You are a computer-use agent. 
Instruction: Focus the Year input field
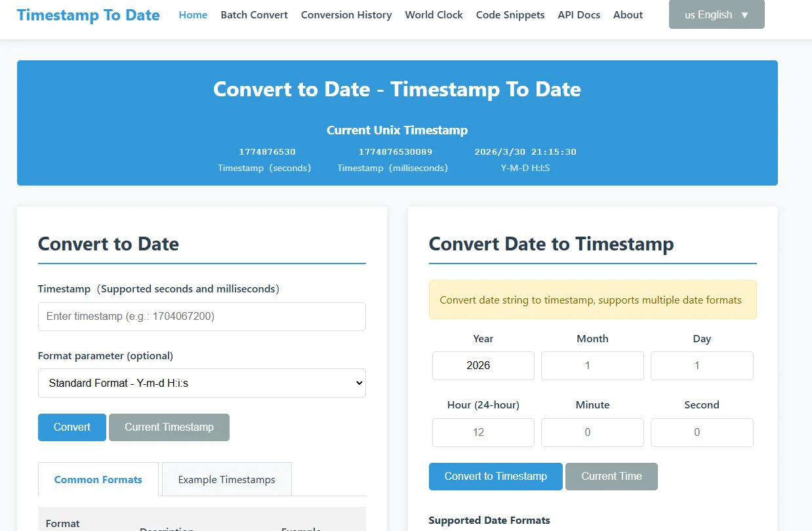pos(483,366)
